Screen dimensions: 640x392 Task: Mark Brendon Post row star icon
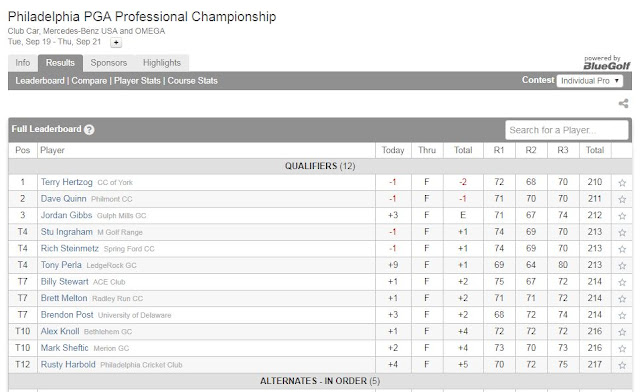[622, 315]
